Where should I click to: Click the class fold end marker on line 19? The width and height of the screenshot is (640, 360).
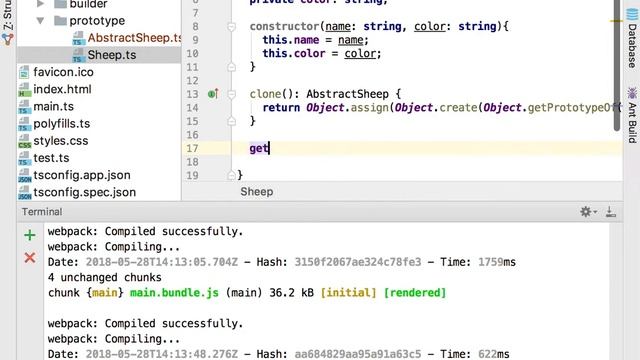click(231, 176)
